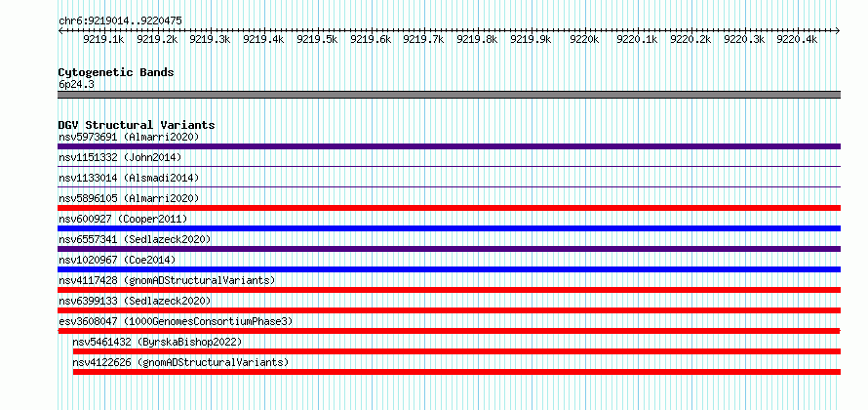
Task: Open nsv1020967 (Coe2014) variant label
Action: click(x=117, y=260)
